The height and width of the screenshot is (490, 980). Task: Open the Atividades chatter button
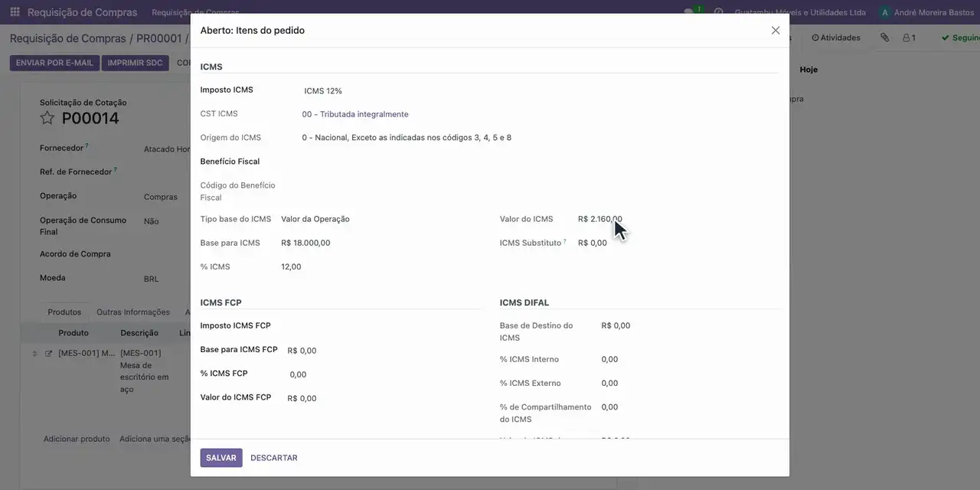coord(836,38)
